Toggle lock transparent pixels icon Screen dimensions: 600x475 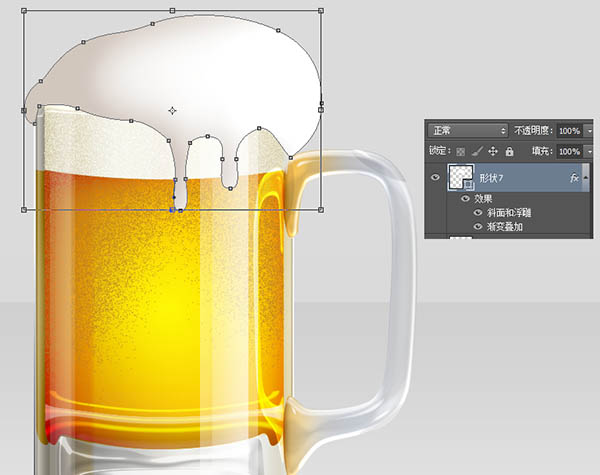[x=461, y=152]
